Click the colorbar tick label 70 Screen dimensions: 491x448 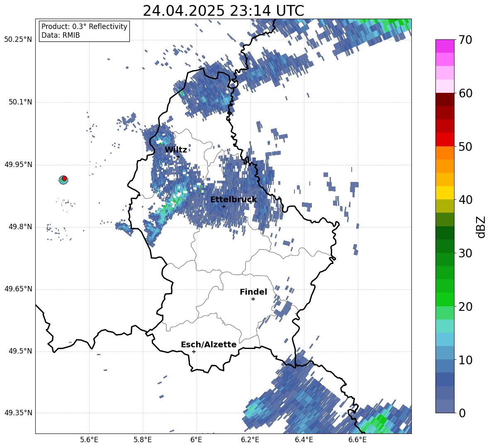(x=465, y=40)
